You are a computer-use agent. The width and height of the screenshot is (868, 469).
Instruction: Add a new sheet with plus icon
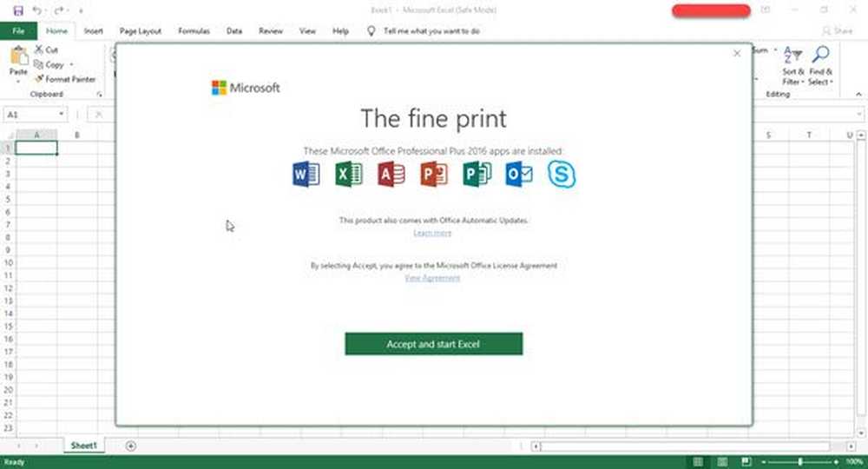[131, 446]
